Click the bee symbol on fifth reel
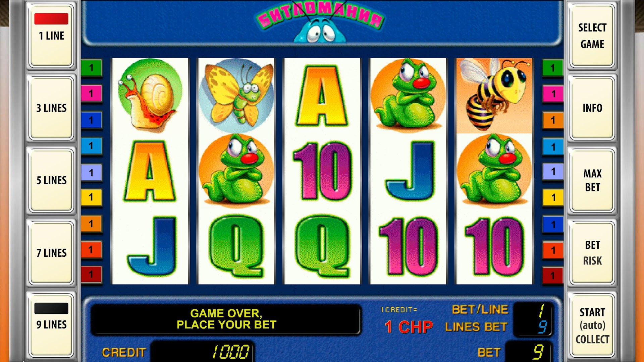The height and width of the screenshot is (362, 644). pyautogui.click(x=494, y=95)
